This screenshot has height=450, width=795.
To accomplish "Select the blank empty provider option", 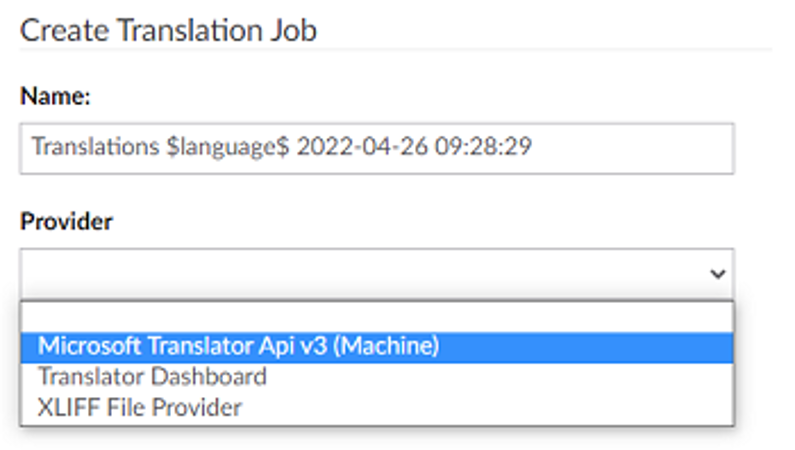I will tap(376, 316).
